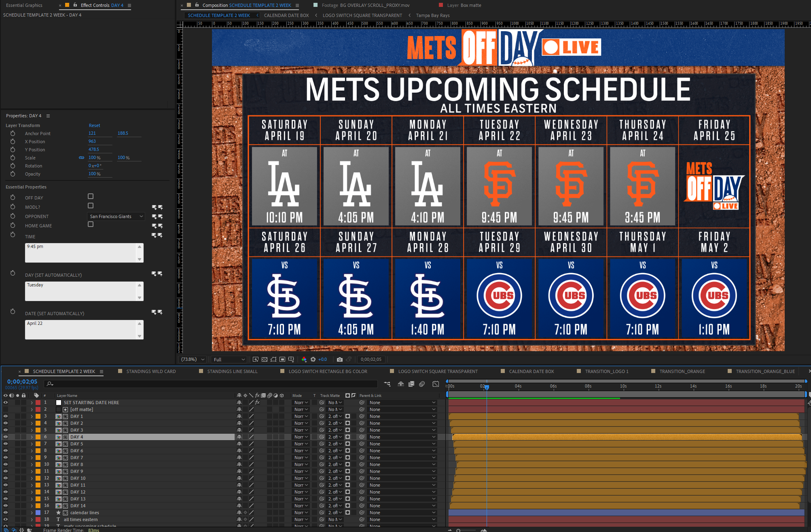811x532 pixels.
Task: Toggle Fast Previews icon in viewer
Action: pos(256,359)
